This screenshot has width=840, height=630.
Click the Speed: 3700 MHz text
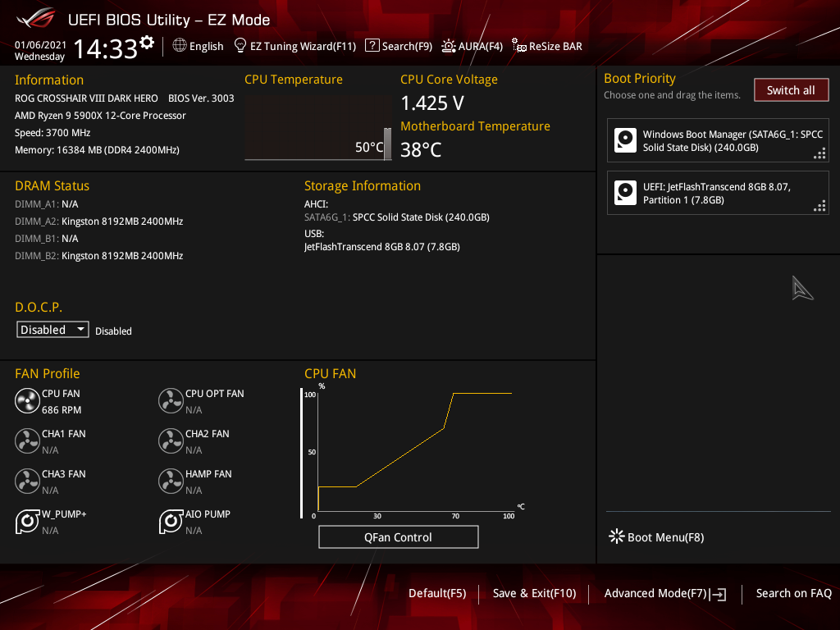52,133
